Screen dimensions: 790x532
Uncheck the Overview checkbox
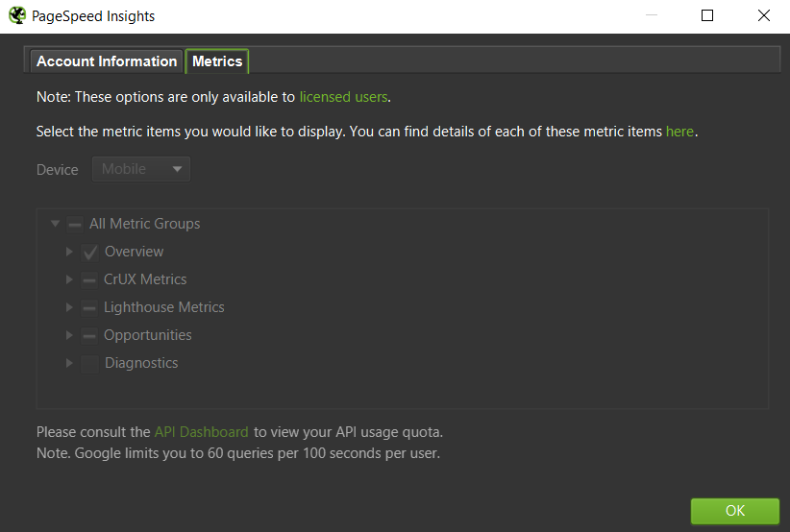pos(90,252)
